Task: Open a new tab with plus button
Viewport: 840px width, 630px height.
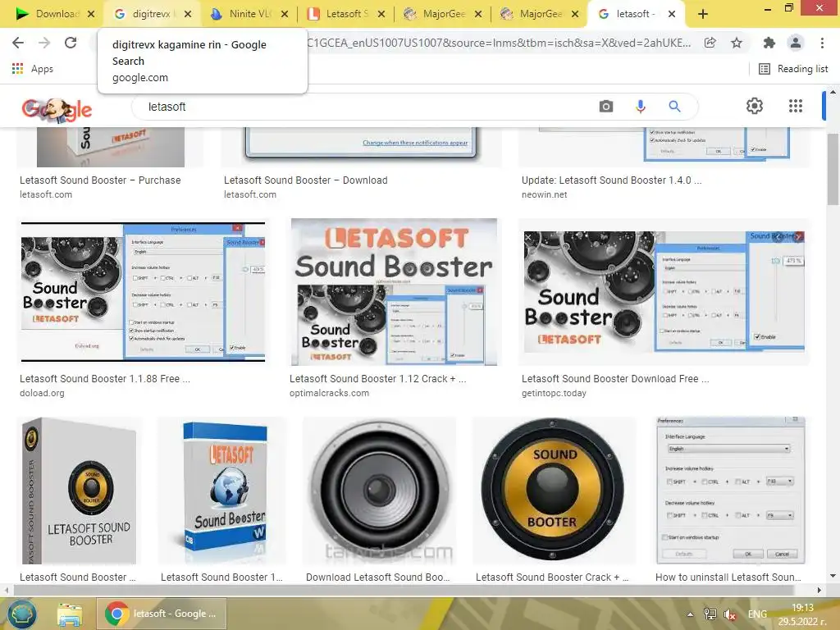Action: (x=703, y=14)
